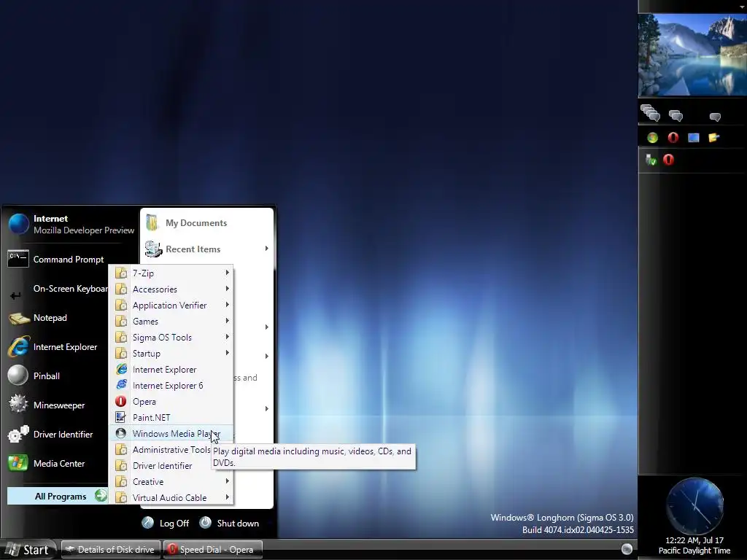Expand the Sigma OS Tools folder
747x560 pixels.
coord(171,337)
